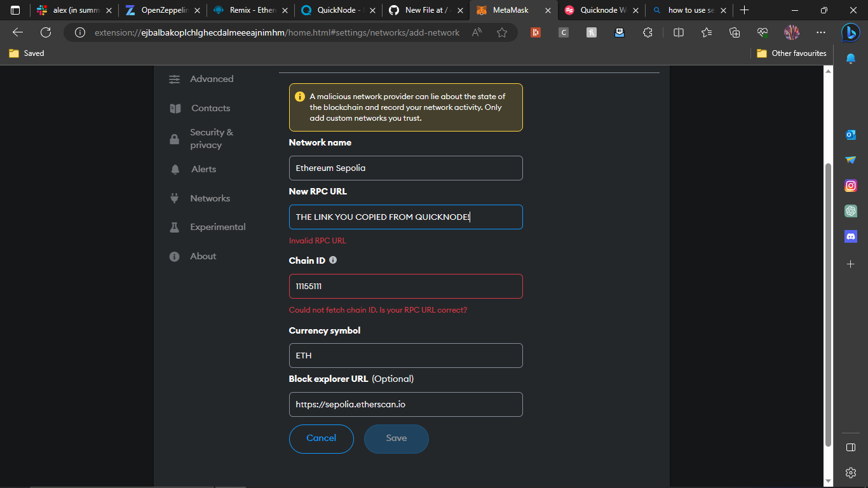Click the About info icon

point(174,257)
